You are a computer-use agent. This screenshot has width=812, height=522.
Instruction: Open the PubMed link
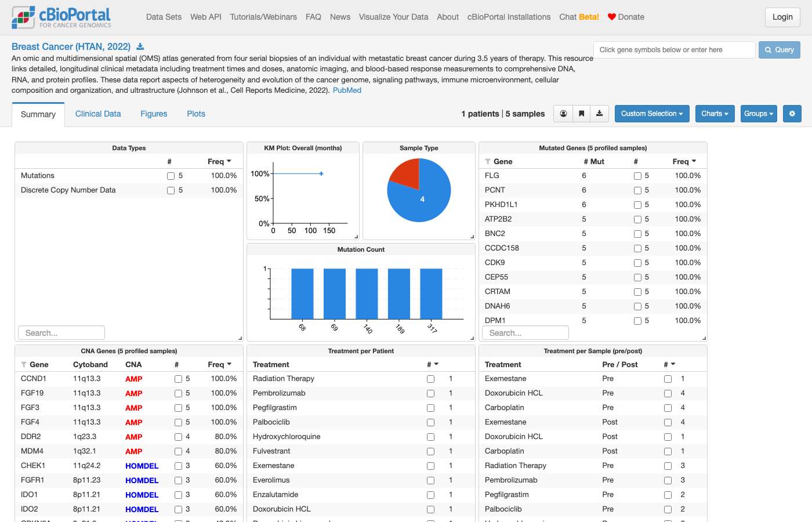(x=347, y=90)
